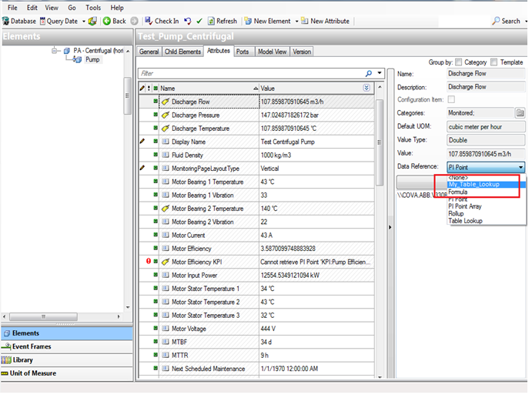The height and width of the screenshot is (401, 532).
Task: Click the Value Type field Double
Action: pyautogui.click(x=486, y=140)
